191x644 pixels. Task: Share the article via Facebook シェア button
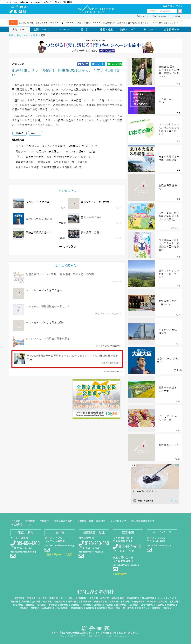83,64
